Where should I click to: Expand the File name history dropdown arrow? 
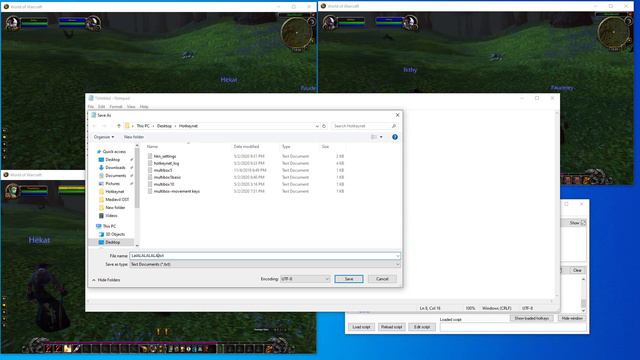pos(397,256)
